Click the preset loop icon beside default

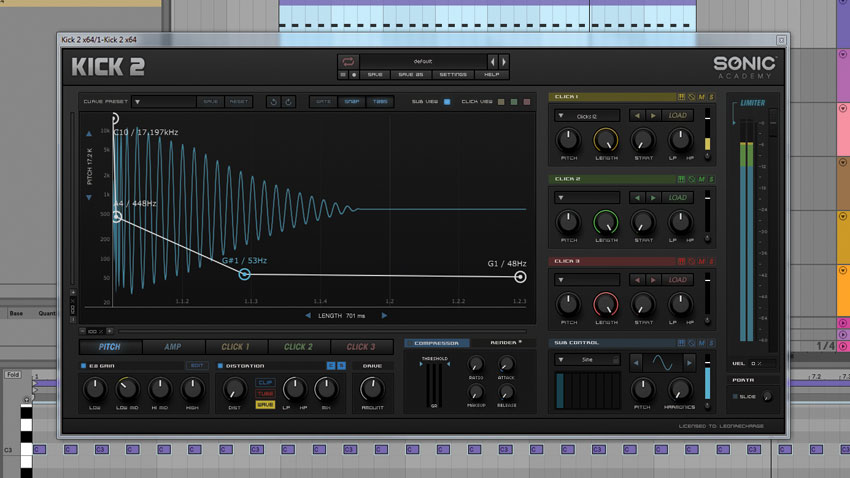[x=348, y=61]
